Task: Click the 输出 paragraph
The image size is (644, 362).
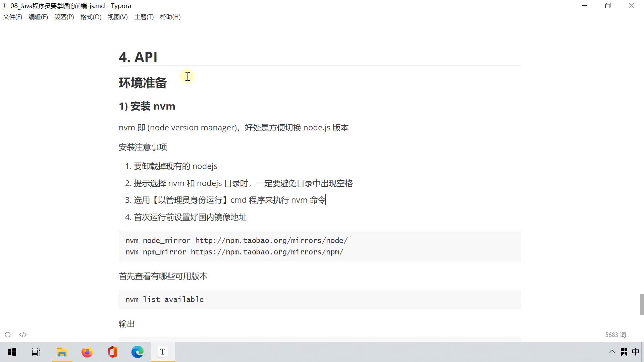Action: point(127,324)
